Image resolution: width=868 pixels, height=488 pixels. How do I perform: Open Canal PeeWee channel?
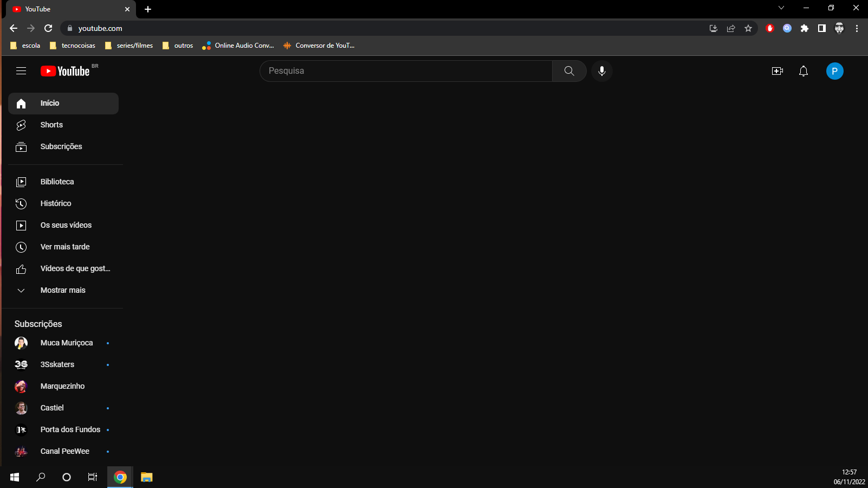[x=63, y=452]
